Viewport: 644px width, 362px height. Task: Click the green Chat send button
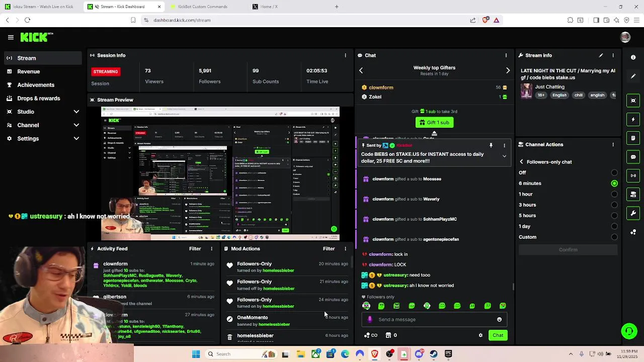(x=498, y=335)
